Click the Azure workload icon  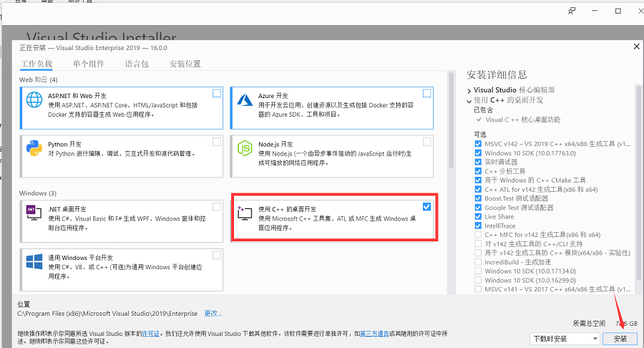[x=247, y=101]
